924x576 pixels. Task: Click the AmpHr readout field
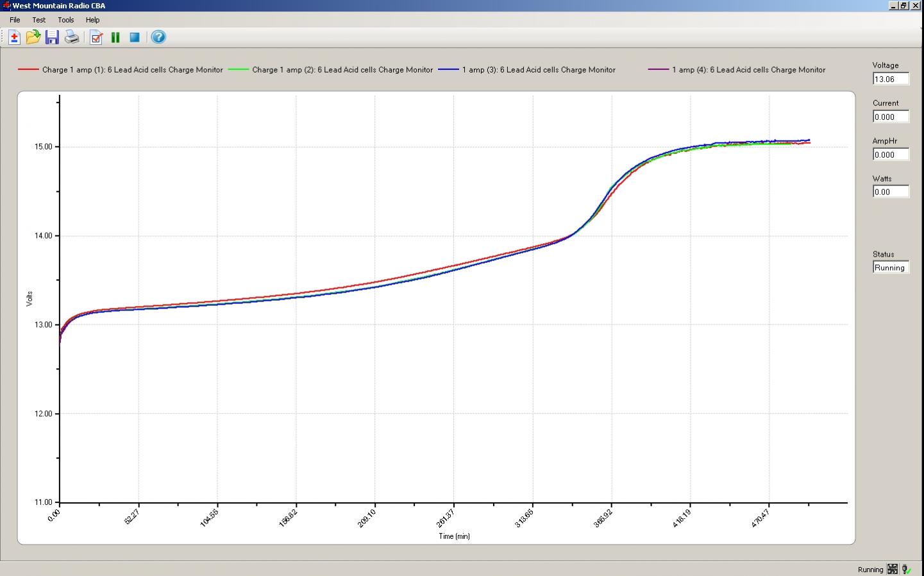(x=891, y=155)
